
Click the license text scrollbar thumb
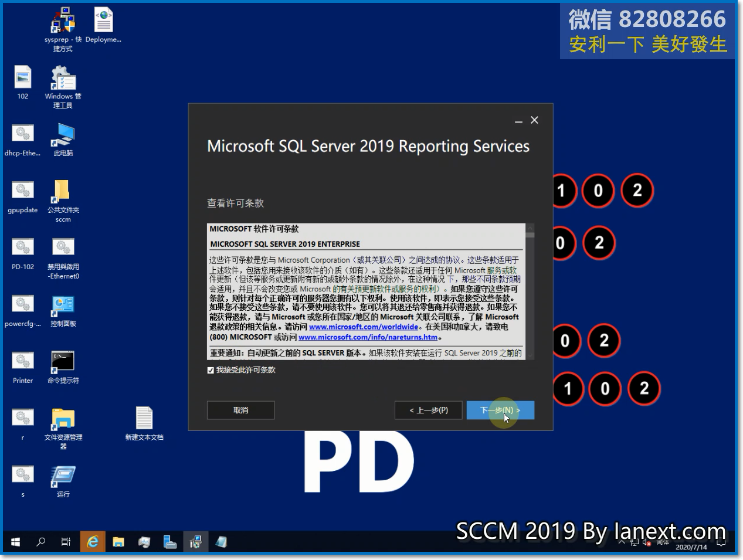pyautogui.click(x=530, y=235)
